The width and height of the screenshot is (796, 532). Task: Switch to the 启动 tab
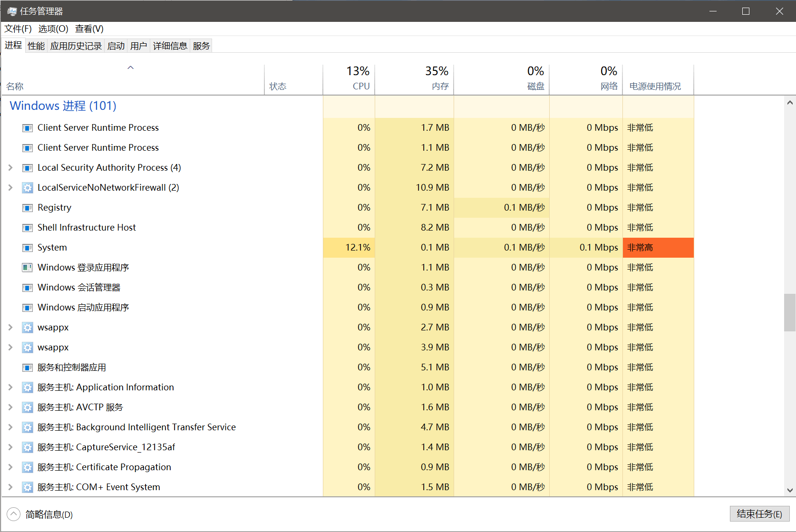click(x=116, y=46)
